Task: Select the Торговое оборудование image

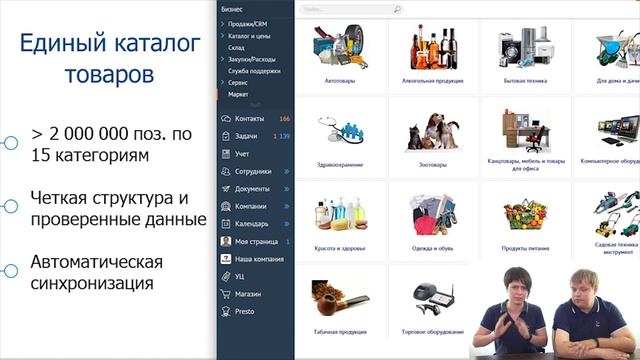Action: tap(433, 299)
